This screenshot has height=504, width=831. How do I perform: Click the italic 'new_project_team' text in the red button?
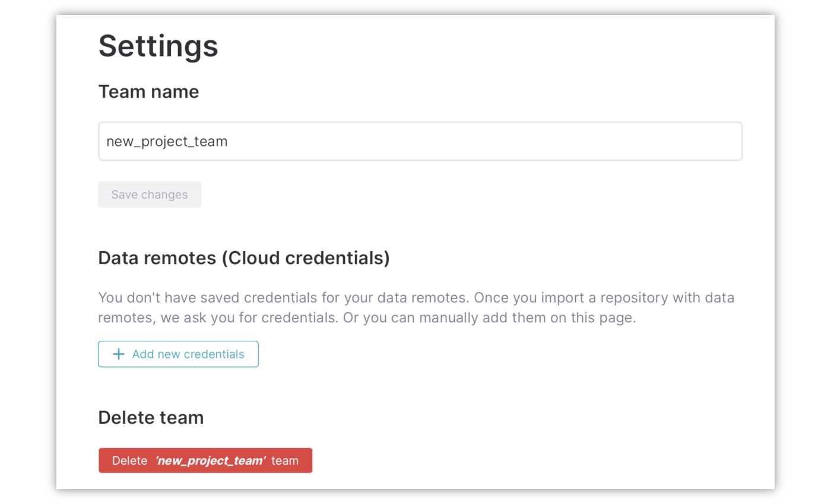point(210,461)
